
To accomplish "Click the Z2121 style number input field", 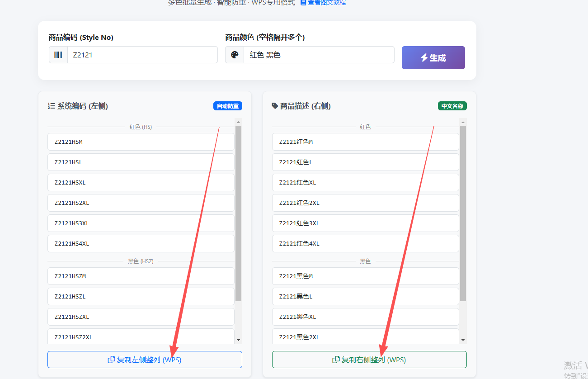I will [142, 54].
